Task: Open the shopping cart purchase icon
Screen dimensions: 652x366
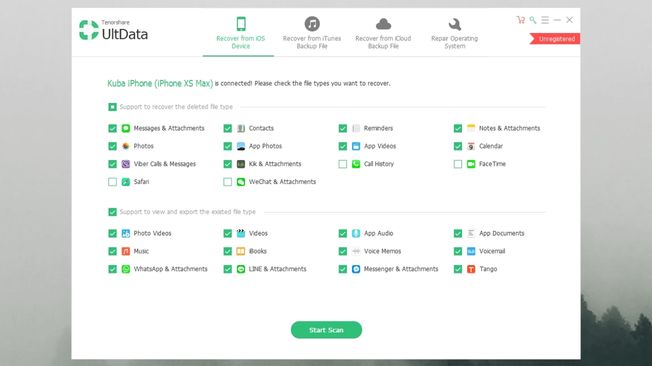Action: point(521,20)
